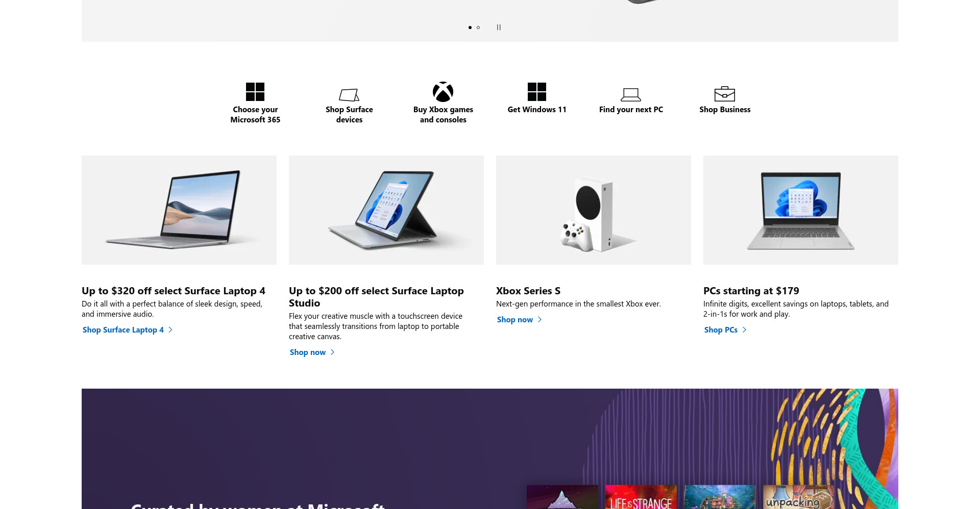Click chevron next to Shop Surface Laptop 4
This screenshot has width=980, height=509.
click(170, 330)
